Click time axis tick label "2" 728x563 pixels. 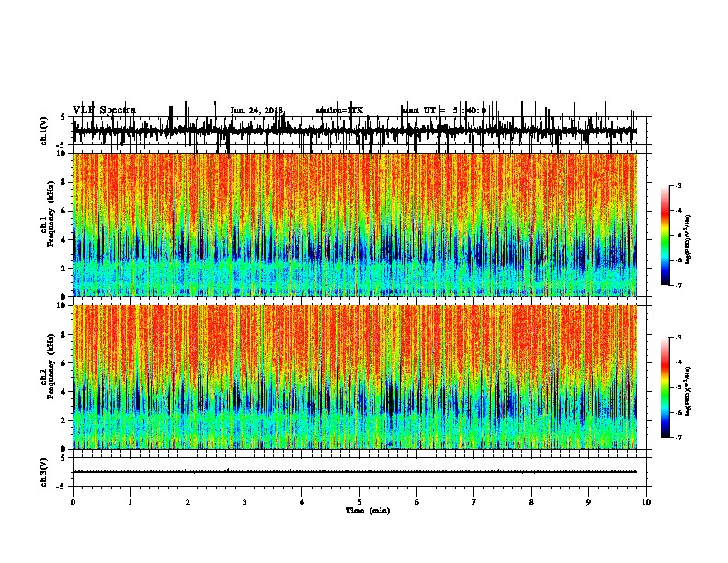(x=188, y=502)
